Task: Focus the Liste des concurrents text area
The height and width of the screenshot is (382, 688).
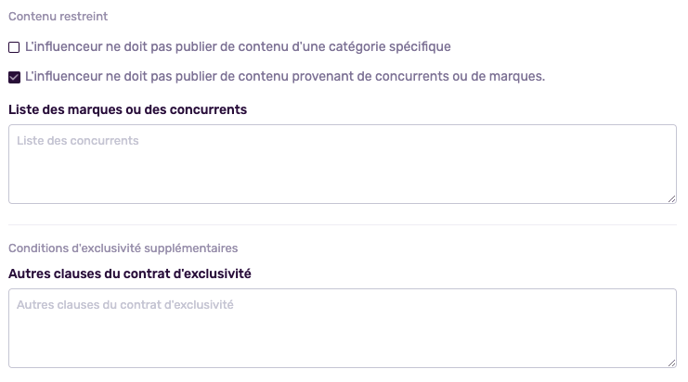Action: pos(342,164)
